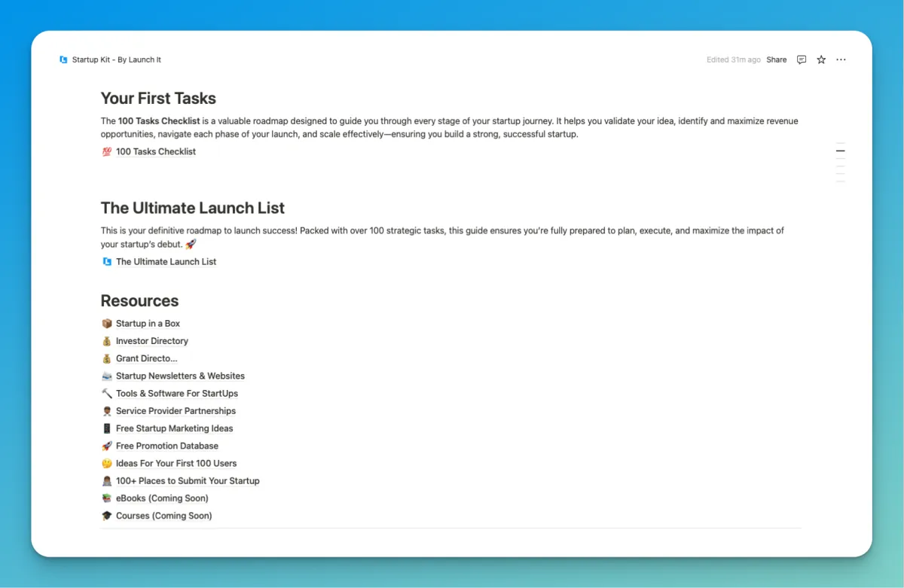This screenshot has height=588, width=904.
Task: Click the rocket icon beside Free Promotion Database
Action: pos(106,446)
